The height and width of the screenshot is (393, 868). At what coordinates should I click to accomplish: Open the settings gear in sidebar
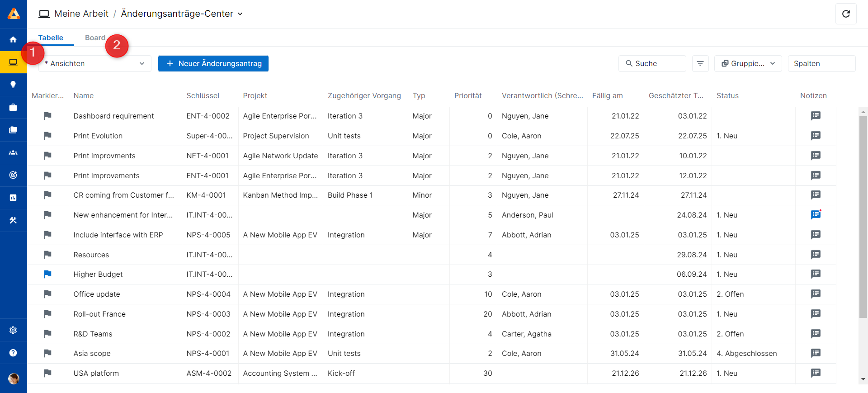point(13,330)
